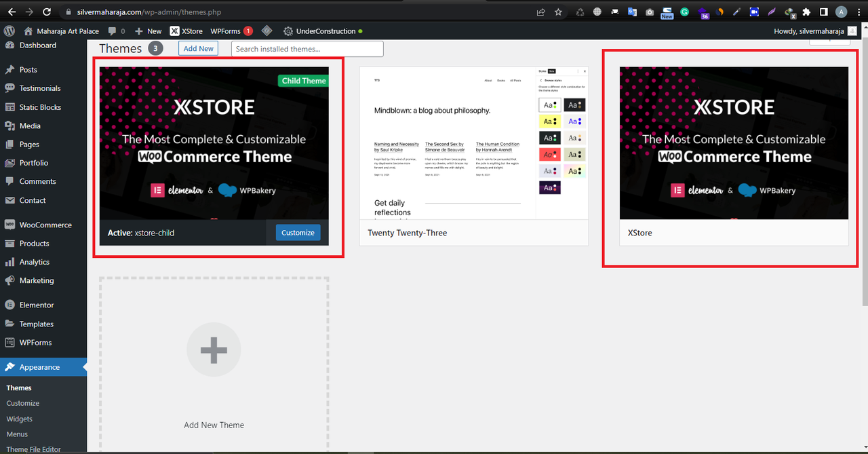The image size is (868, 454).
Task: Open Theme File Editor under Appearance
Action: pos(33,449)
